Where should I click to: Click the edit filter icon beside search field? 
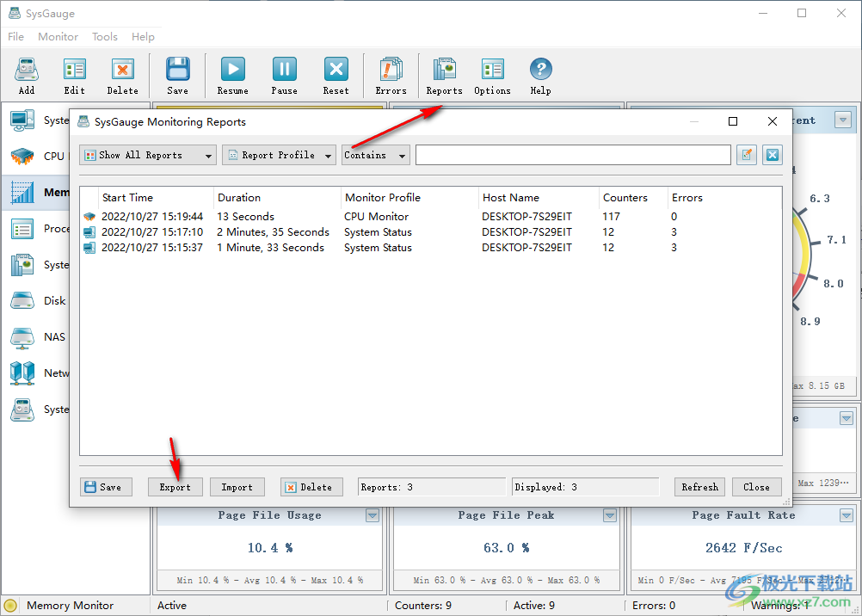pyautogui.click(x=747, y=155)
